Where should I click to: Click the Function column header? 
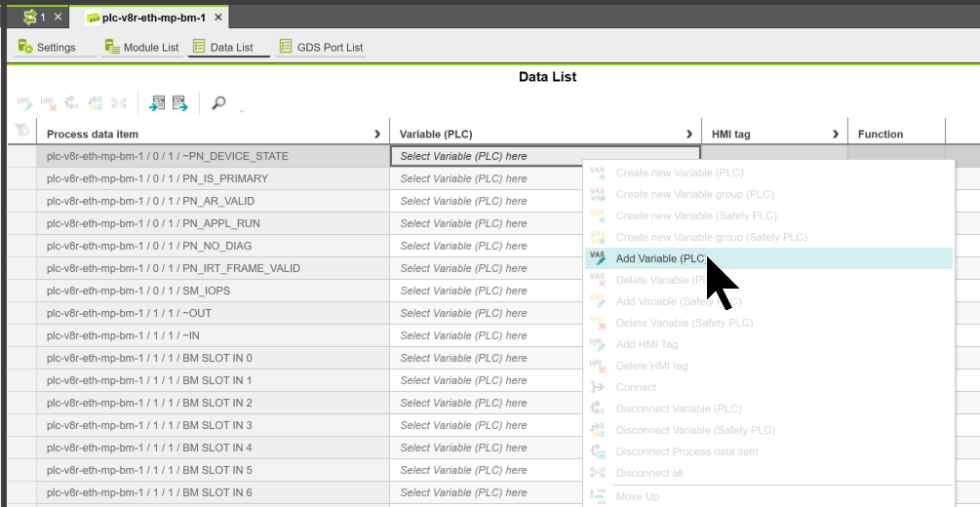tap(881, 134)
